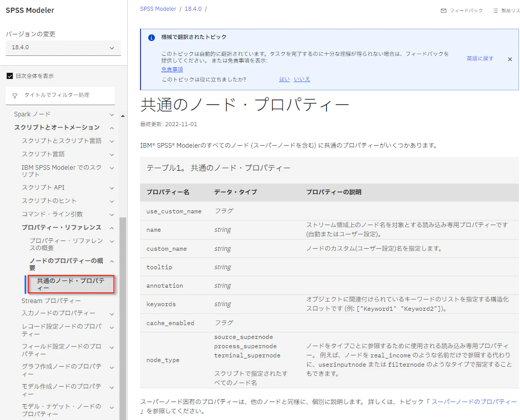Click the sidebar scroll up arrow
Viewport: 520px width, 420px height.
click(123, 116)
